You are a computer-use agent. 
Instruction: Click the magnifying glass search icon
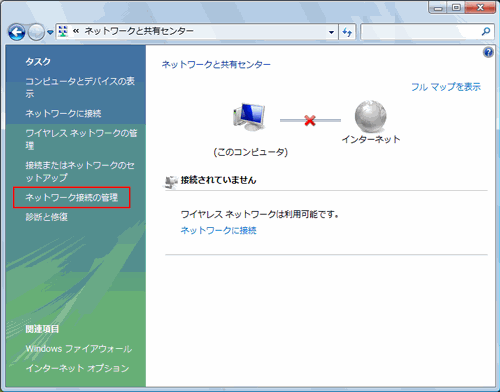tap(486, 32)
